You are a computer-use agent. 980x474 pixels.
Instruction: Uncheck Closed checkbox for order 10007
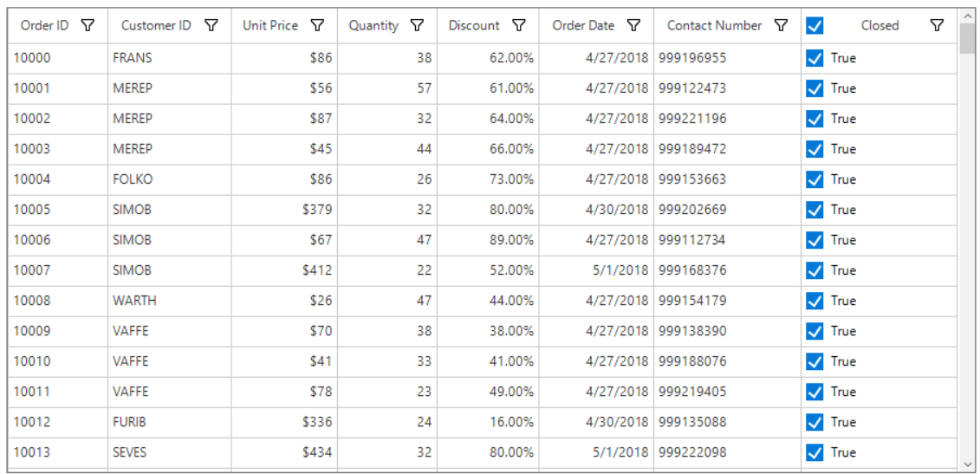815,270
